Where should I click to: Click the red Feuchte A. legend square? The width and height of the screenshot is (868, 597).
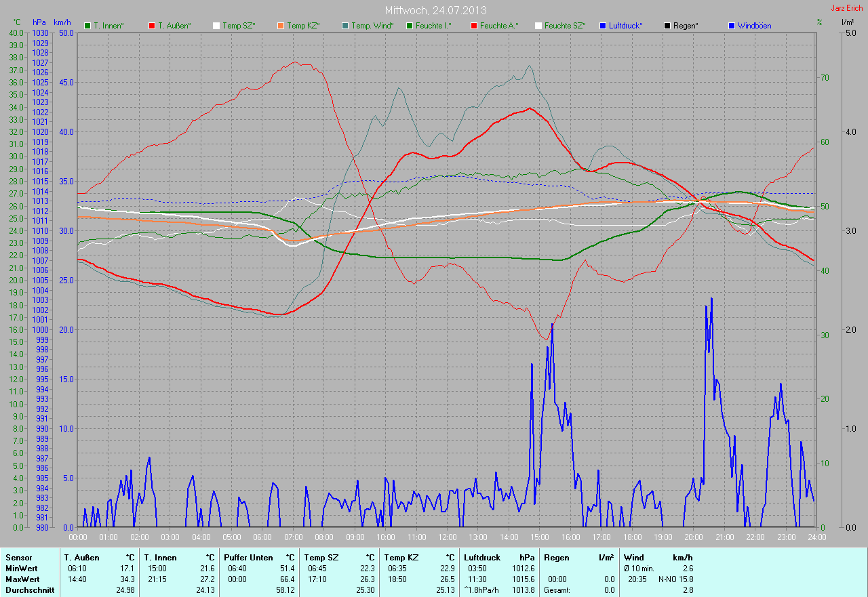tap(474, 26)
